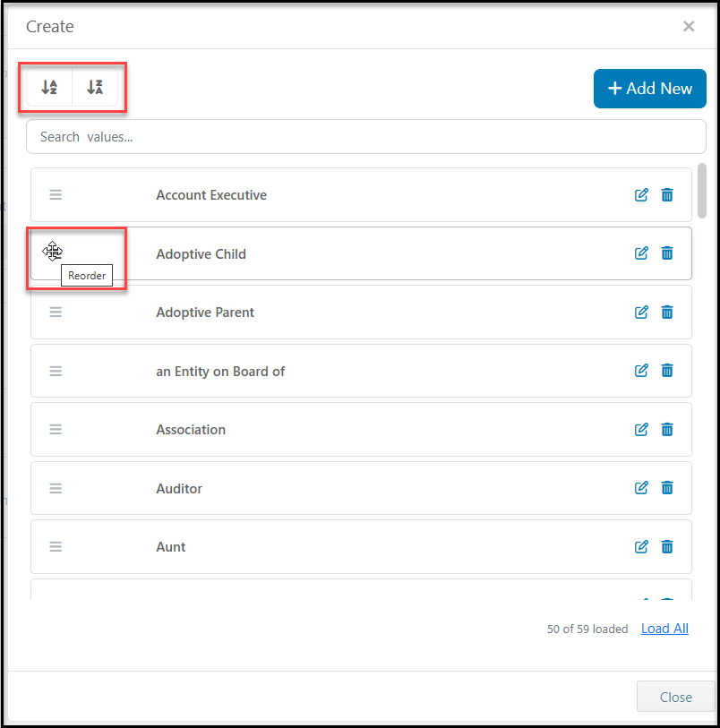Grab the reorder handle for Aunt
The image size is (720, 728).
[56, 547]
